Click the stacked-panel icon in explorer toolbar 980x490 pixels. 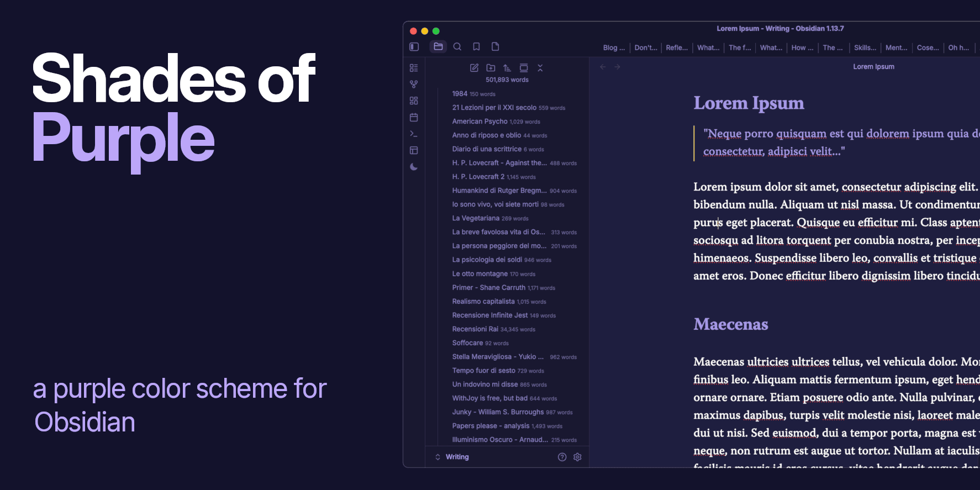(524, 68)
